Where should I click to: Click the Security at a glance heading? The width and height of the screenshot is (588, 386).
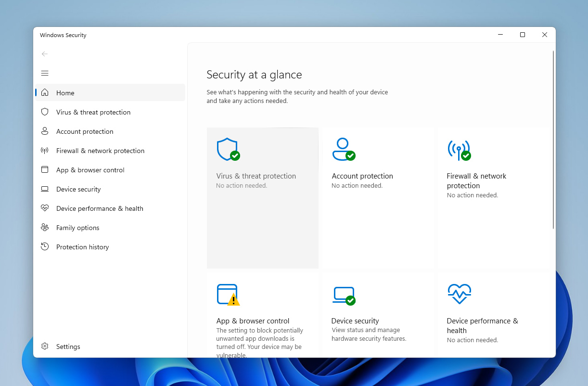coord(254,75)
